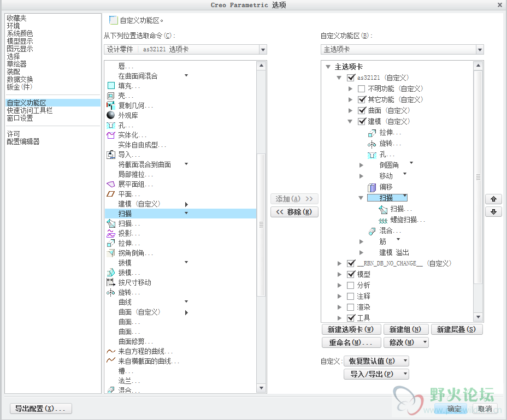Enable the 分析 tab checkbox
Image resolution: width=507 pixels, height=420 pixels.
351,286
